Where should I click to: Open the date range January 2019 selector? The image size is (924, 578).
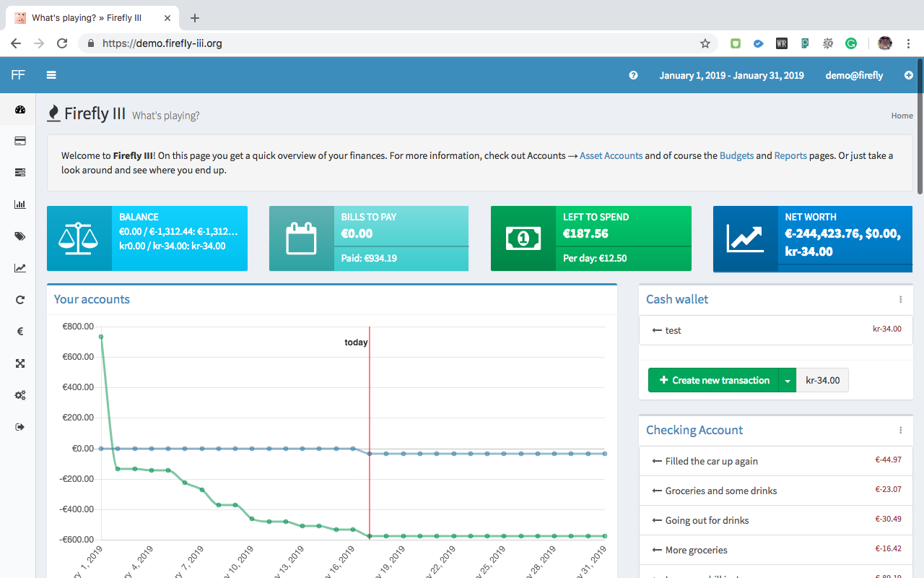731,75
